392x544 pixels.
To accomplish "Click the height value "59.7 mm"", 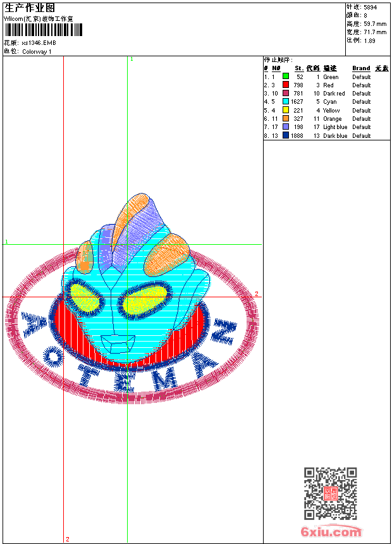I will click(x=375, y=24).
